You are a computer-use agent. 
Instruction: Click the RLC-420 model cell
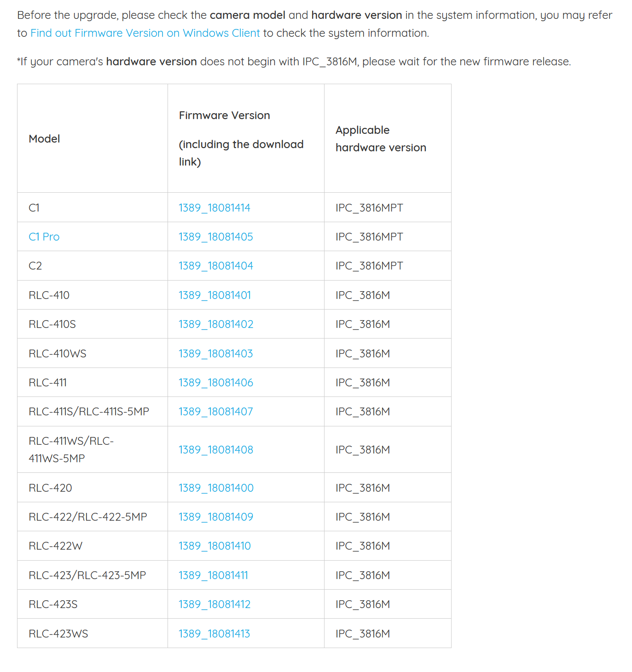click(93, 488)
